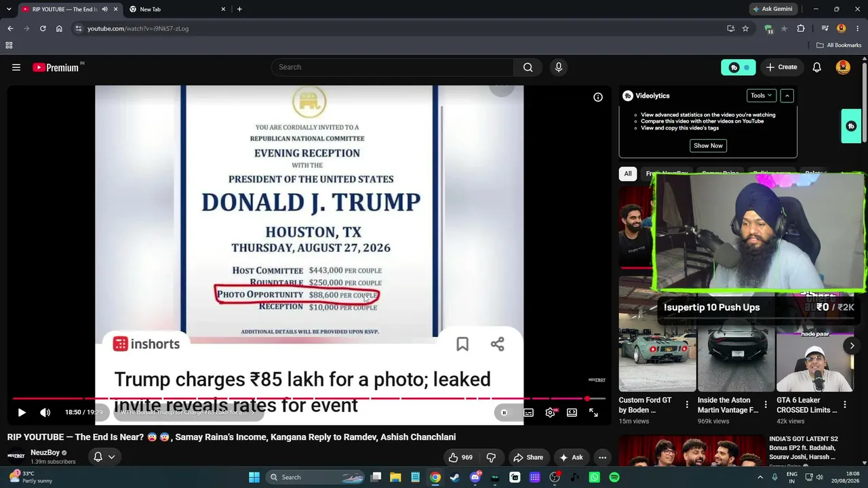Open options for GTA 6 Leaker video
Viewport: 868px width, 488px height.
(x=844, y=405)
